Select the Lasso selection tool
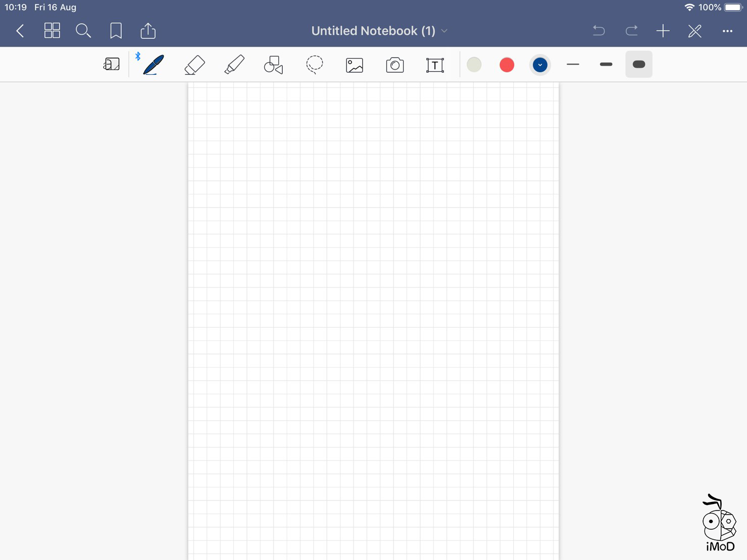The height and width of the screenshot is (560, 747). click(314, 64)
